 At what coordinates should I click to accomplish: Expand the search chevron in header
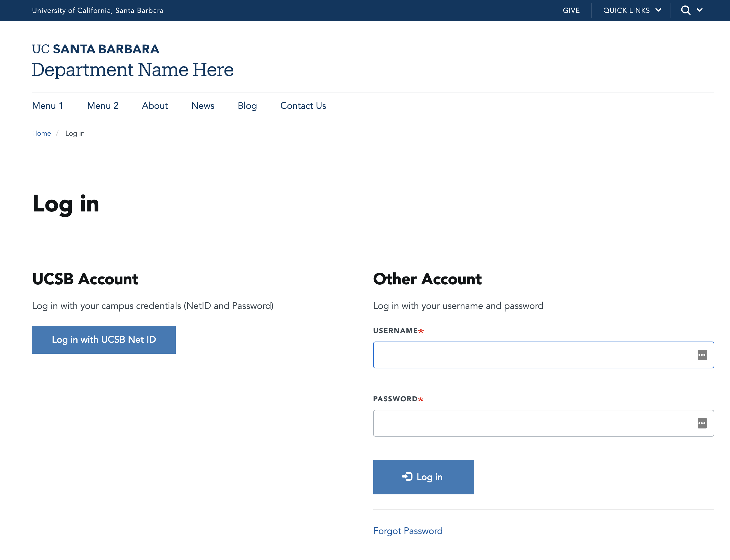[x=700, y=10]
